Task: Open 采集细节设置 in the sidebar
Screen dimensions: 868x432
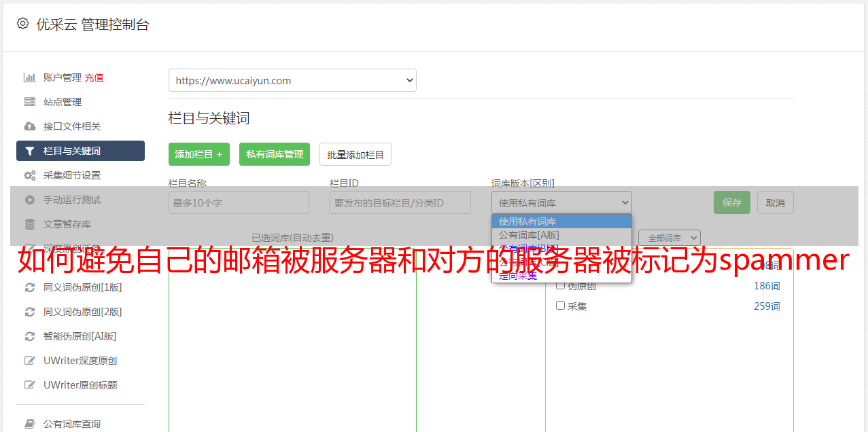Action: (72, 175)
